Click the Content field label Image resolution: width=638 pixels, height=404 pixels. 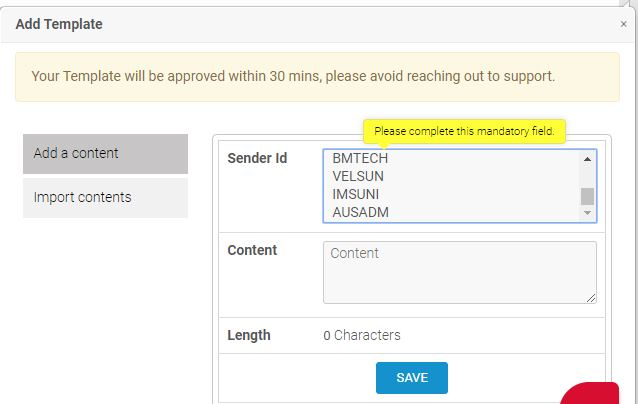click(252, 250)
